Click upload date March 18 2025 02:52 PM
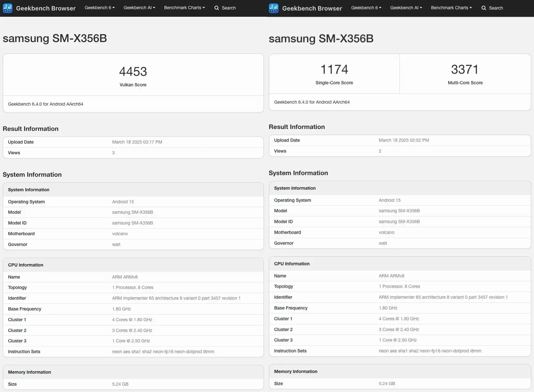The image size is (534, 392). click(x=404, y=140)
